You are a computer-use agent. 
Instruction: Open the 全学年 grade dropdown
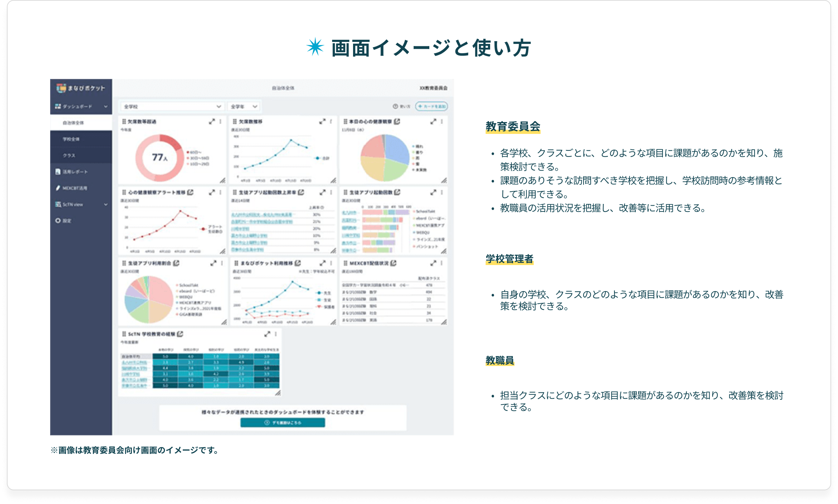[x=244, y=106]
